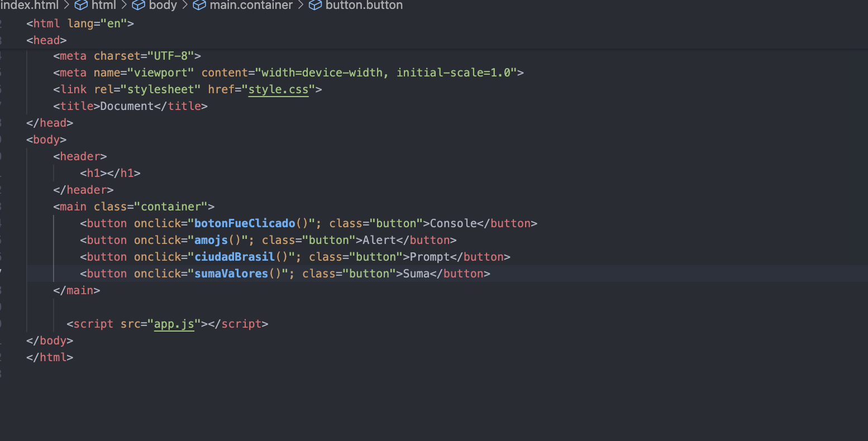Follow the style.css link in href
The width and height of the screenshot is (868, 441).
click(279, 89)
